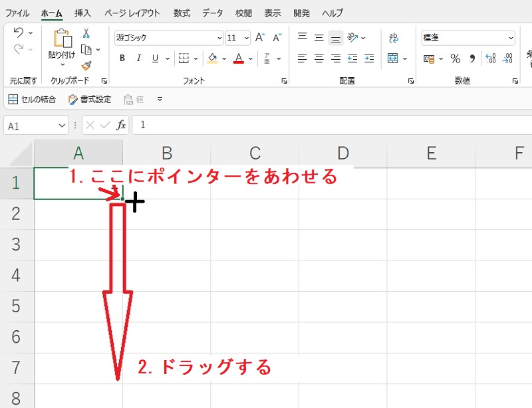Switch to the 数式 tab
532x408 pixels.
coord(181,13)
